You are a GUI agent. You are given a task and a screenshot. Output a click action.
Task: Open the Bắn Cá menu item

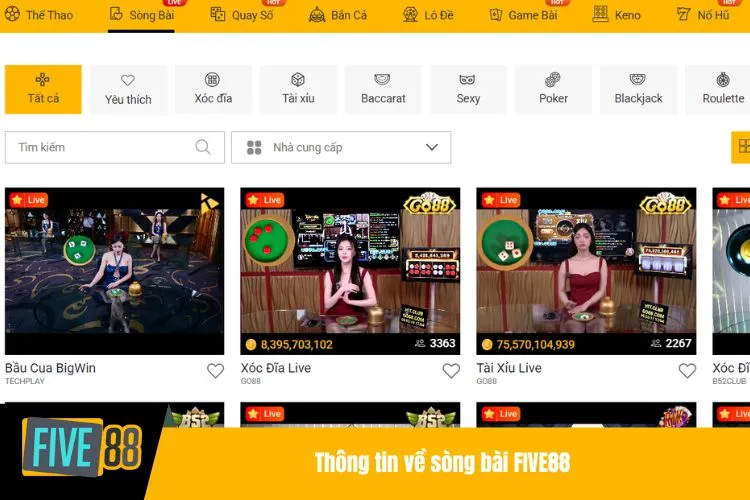(338, 15)
